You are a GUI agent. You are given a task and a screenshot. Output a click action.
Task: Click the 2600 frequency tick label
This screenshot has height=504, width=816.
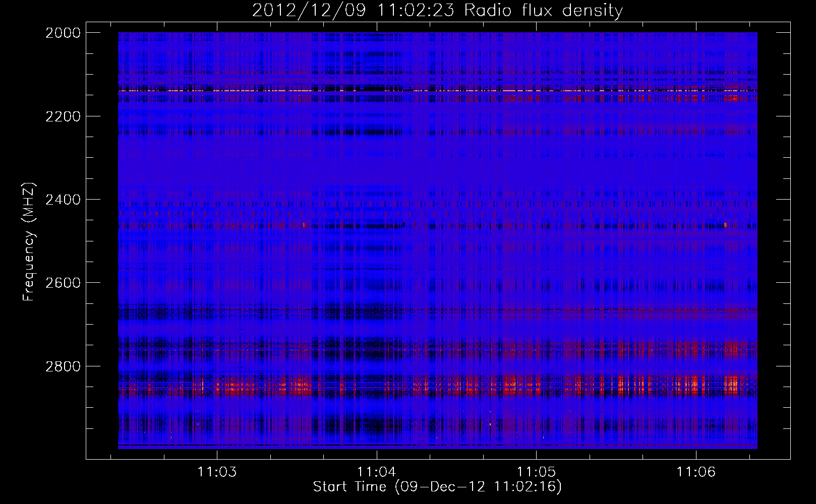tap(63, 283)
